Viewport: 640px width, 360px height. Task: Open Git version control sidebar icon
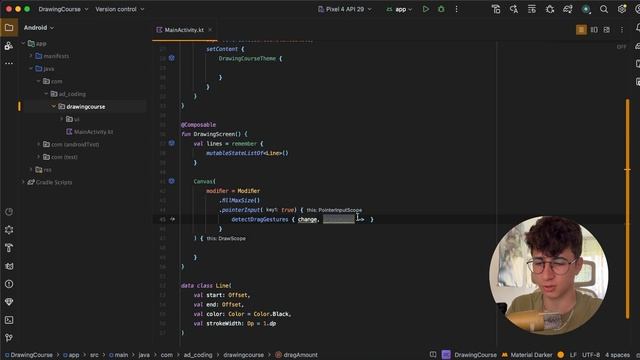click(9, 338)
